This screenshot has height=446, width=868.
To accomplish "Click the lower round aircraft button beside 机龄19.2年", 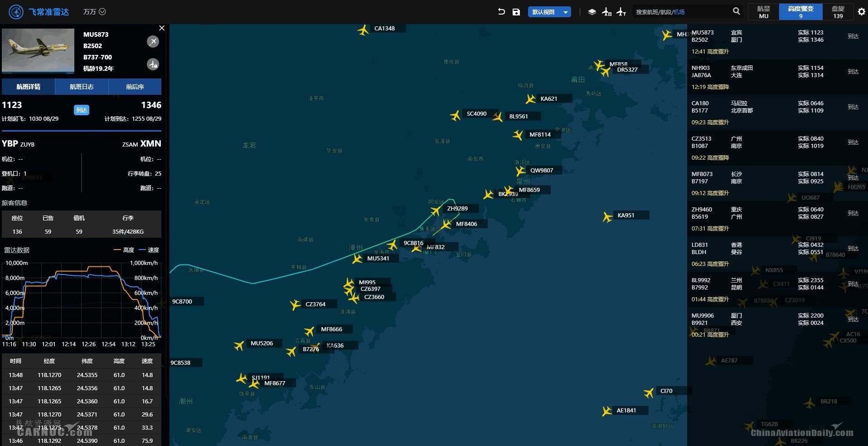I will [x=153, y=64].
